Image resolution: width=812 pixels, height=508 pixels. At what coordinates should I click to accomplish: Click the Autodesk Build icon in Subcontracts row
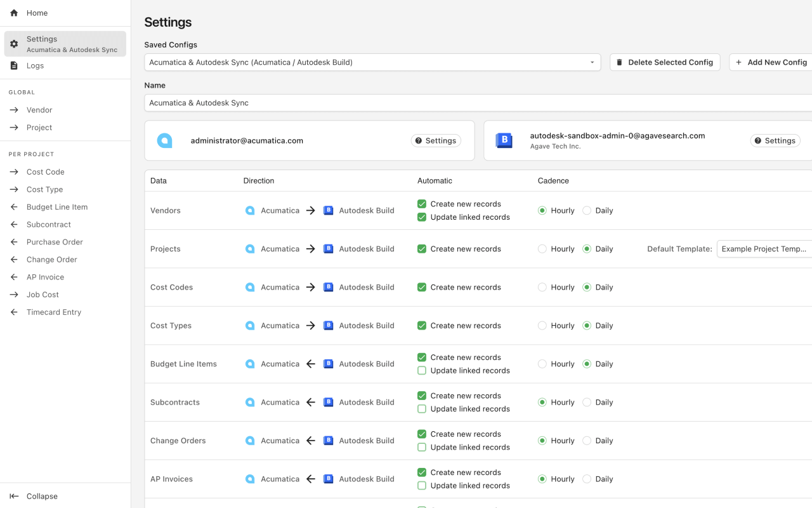[328, 402]
